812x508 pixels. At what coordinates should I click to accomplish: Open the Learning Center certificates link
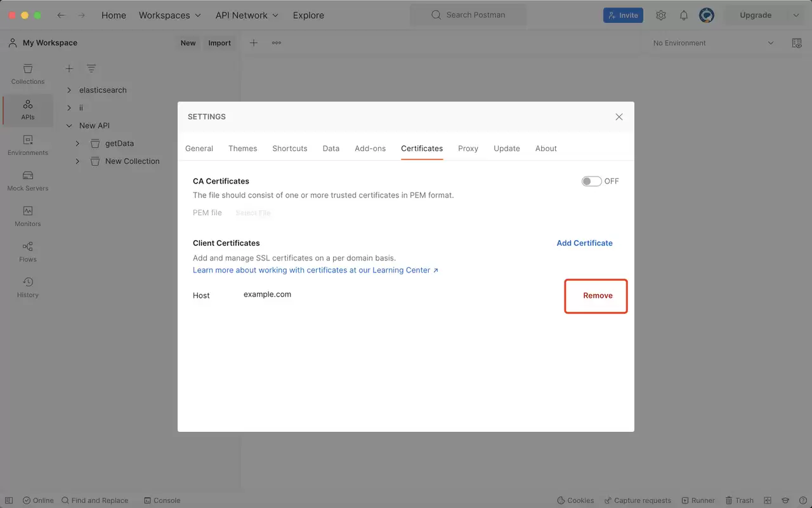(x=315, y=270)
